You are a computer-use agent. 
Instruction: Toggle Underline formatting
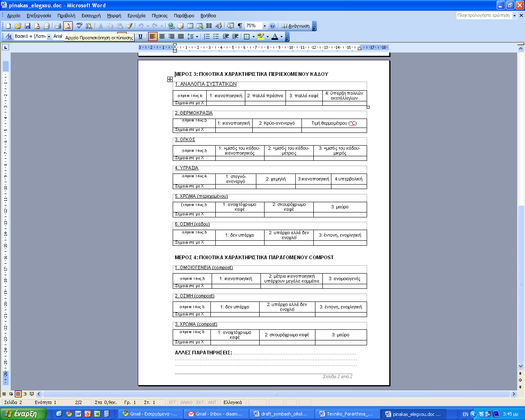pyautogui.click(x=140, y=37)
